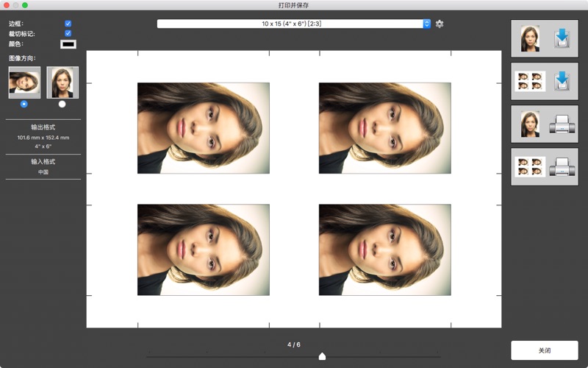Print the single portrait photo
Viewport: 588px width, 368px height.
[544, 124]
